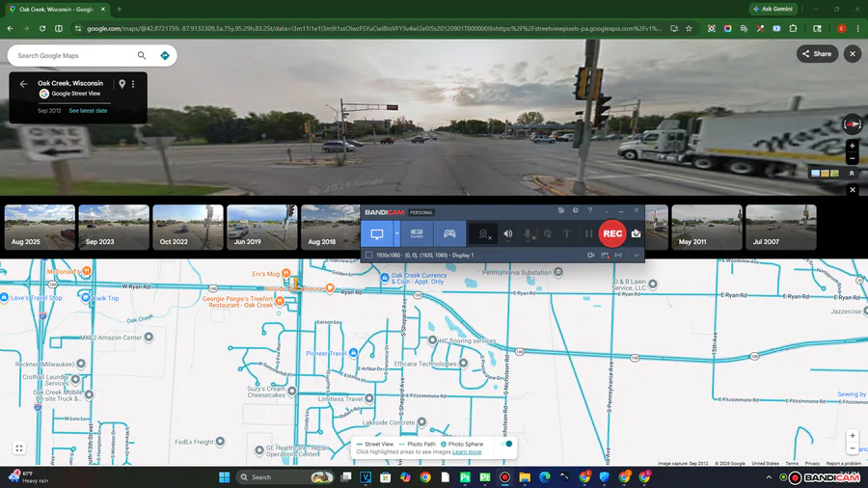Close the historical imagery strip

(x=853, y=190)
